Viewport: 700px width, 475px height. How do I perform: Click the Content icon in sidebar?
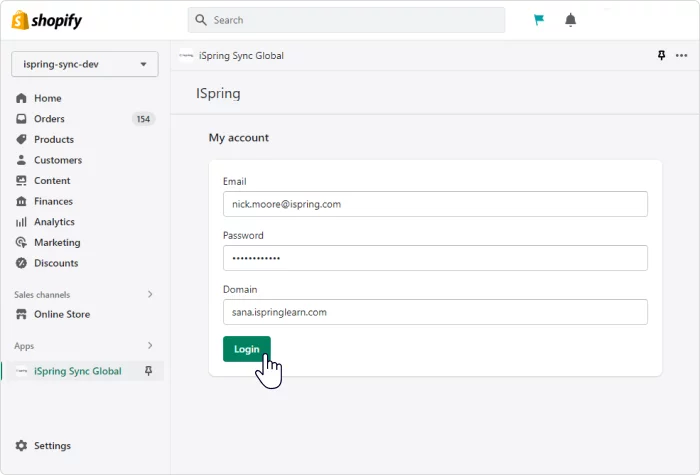[x=21, y=180]
